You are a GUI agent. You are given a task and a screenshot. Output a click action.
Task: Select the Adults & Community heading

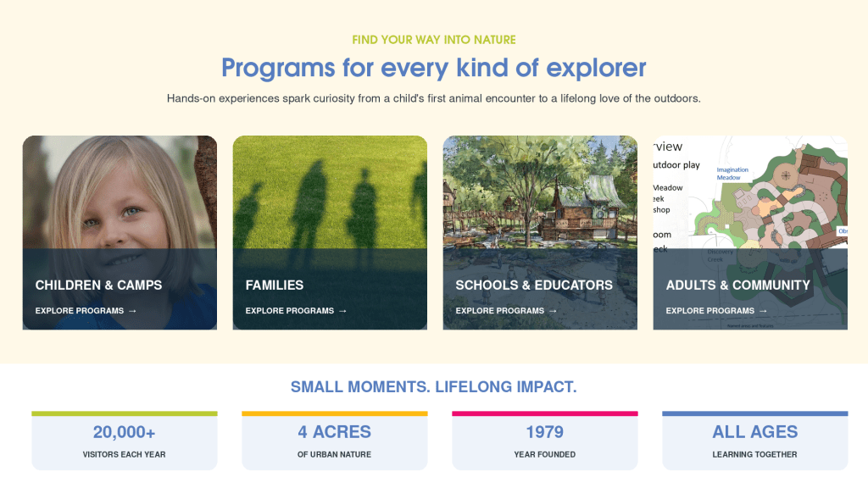[x=738, y=285]
